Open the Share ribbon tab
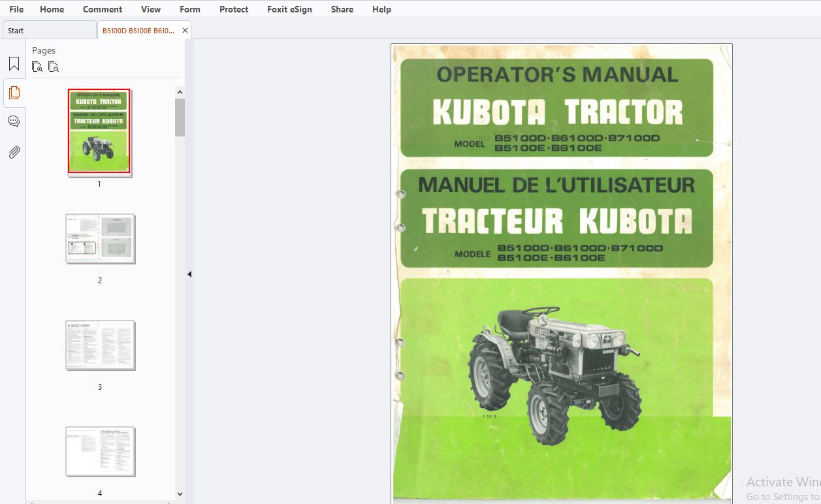821x504 pixels. tap(342, 9)
